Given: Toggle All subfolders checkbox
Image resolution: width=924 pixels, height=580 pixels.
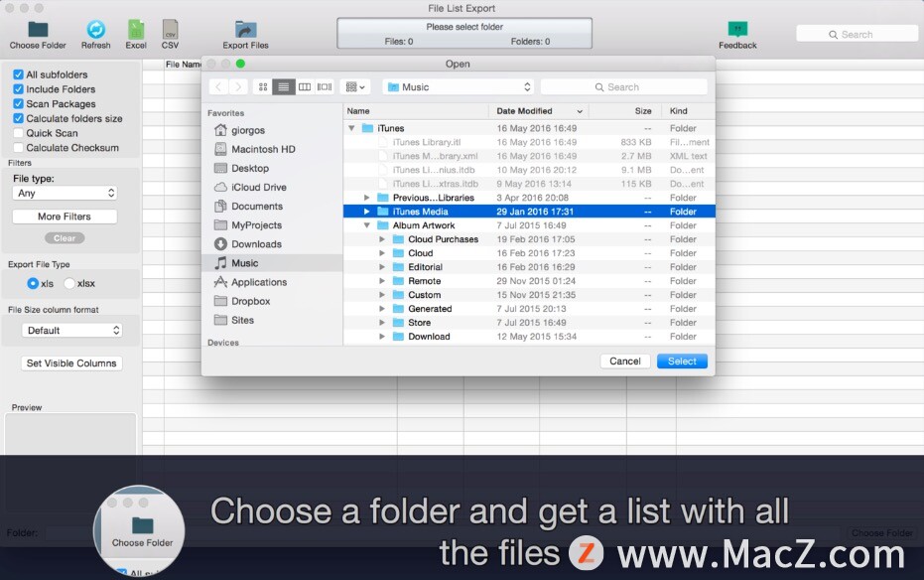Looking at the screenshot, I should tap(18, 74).
